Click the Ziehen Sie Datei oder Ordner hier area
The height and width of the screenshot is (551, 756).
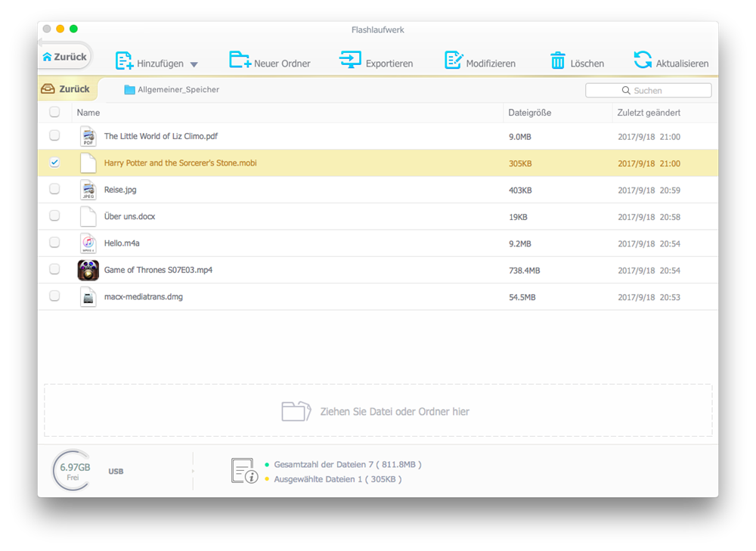pyautogui.click(x=378, y=410)
